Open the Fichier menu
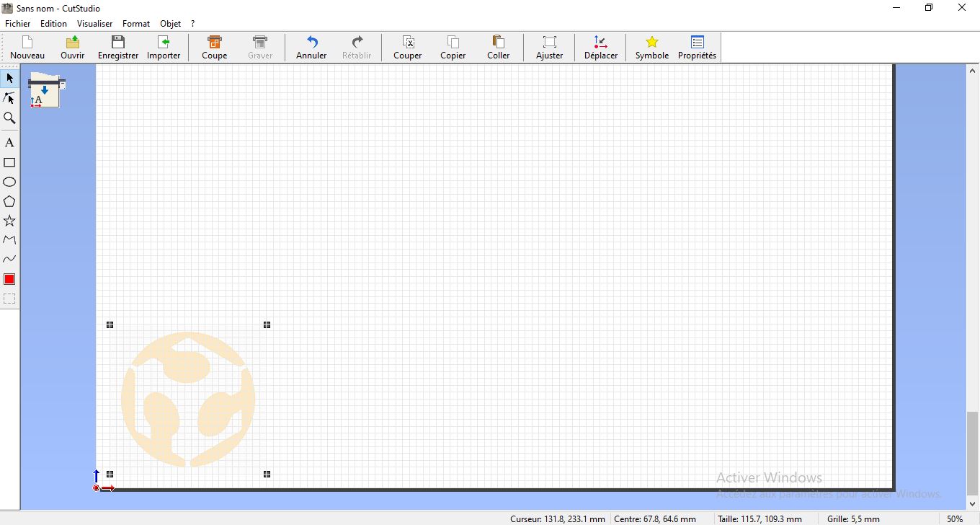The height and width of the screenshot is (525, 980). point(18,24)
